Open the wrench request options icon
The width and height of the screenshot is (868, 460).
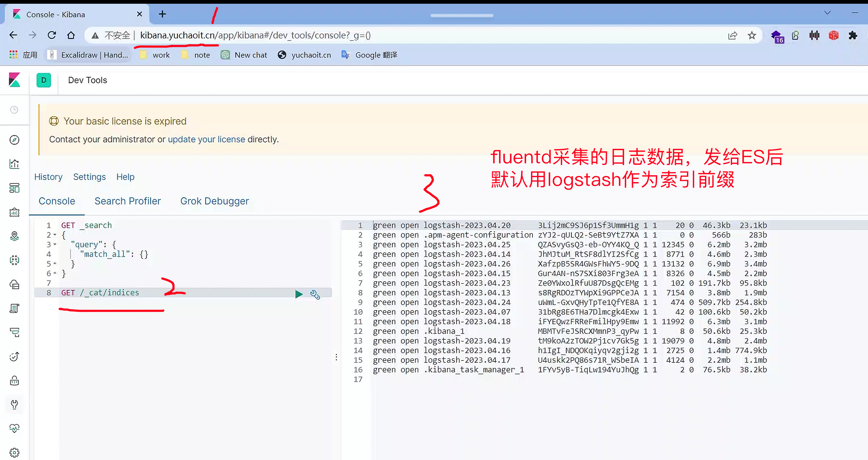(315, 294)
